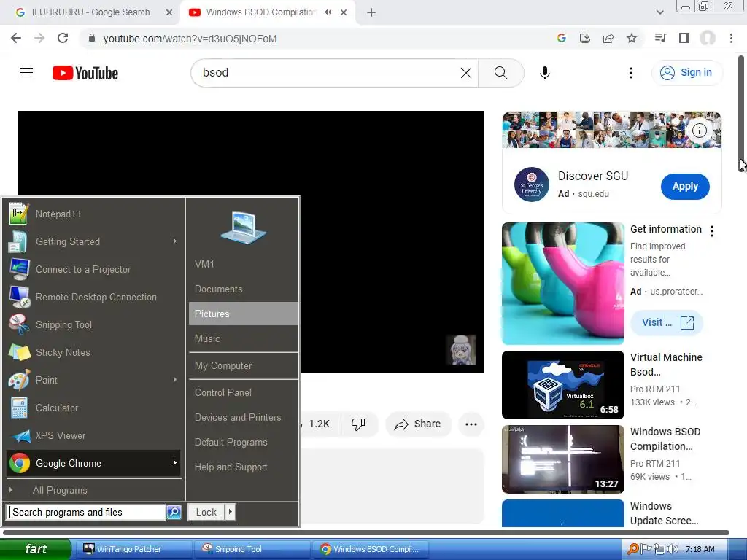The width and height of the screenshot is (747, 560).
Task: Open Sticky Notes from the Start menu
Action: pos(93,352)
